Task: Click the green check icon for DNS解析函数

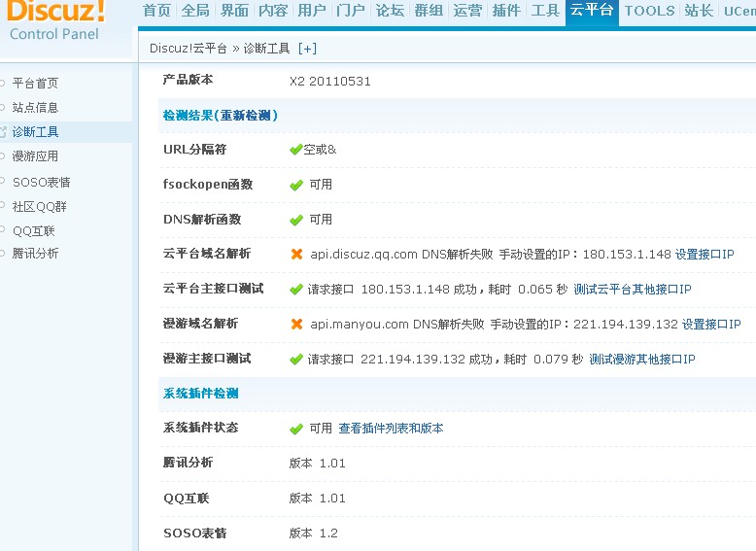Action: tap(296, 220)
